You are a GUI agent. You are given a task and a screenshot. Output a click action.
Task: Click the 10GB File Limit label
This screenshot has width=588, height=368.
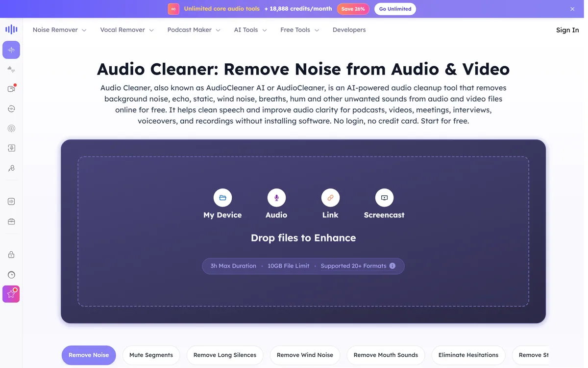pyautogui.click(x=289, y=266)
